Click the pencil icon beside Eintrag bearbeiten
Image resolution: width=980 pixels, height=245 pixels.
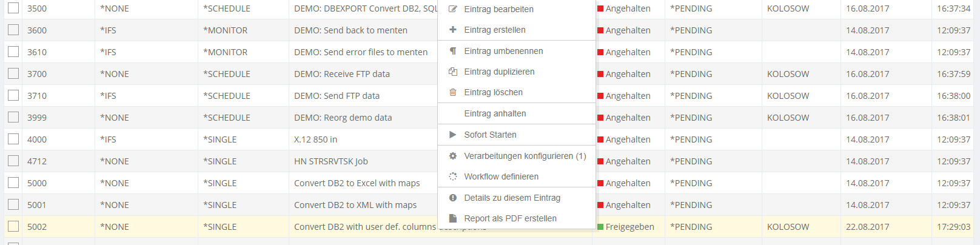coord(452,9)
